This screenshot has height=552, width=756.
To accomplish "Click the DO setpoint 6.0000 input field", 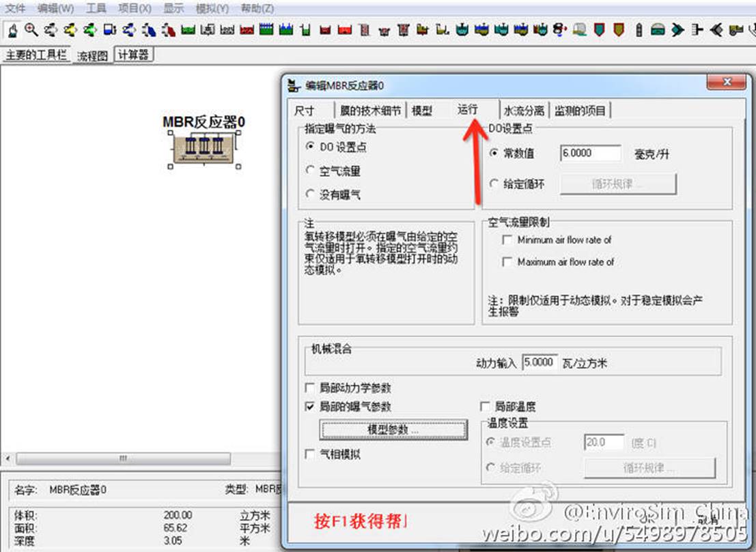I will click(x=590, y=154).
